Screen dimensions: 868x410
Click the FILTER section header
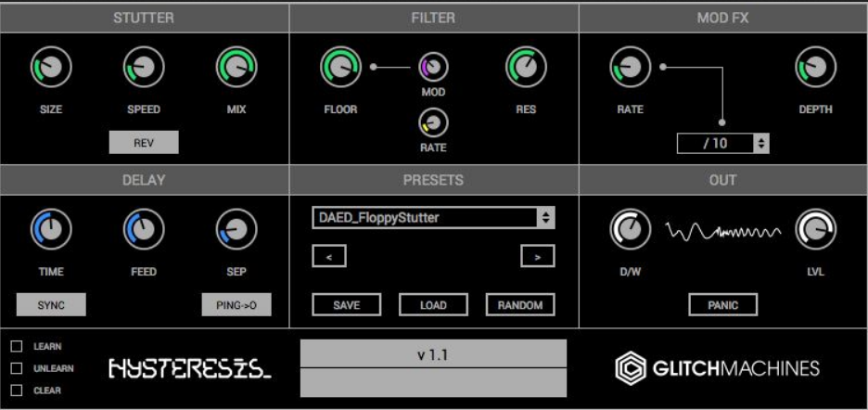[433, 18]
